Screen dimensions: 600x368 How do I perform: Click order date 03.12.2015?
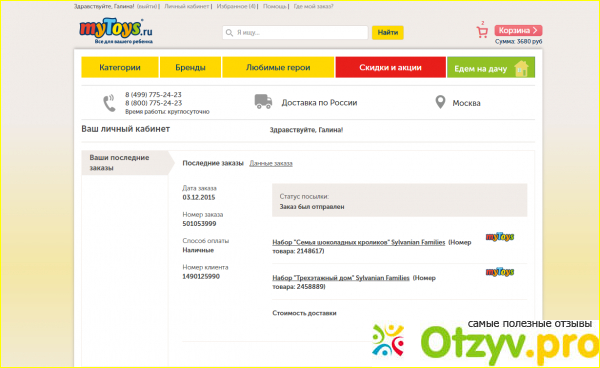pyautogui.click(x=199, y=197)
